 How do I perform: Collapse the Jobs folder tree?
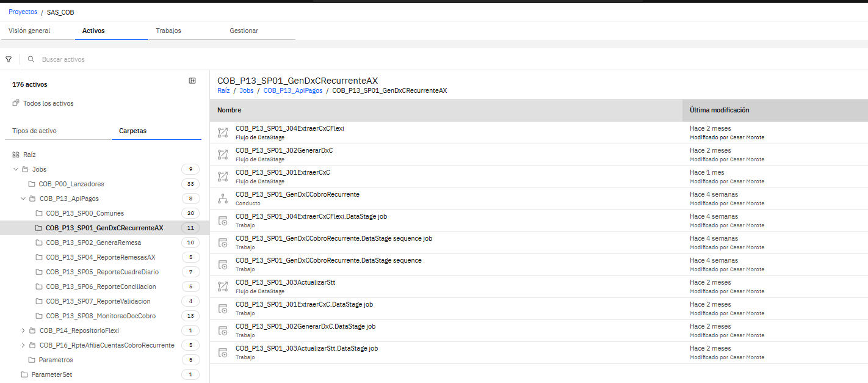(16, 169)
